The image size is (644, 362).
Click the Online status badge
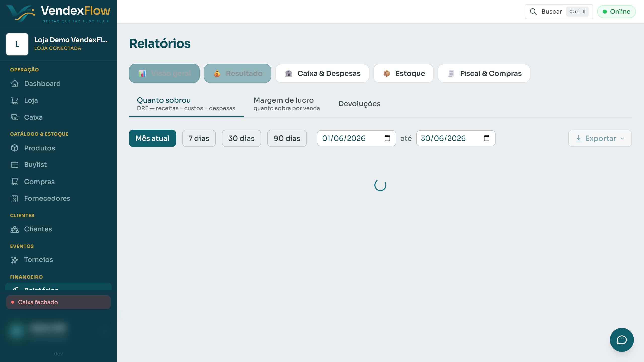point(617,12)
